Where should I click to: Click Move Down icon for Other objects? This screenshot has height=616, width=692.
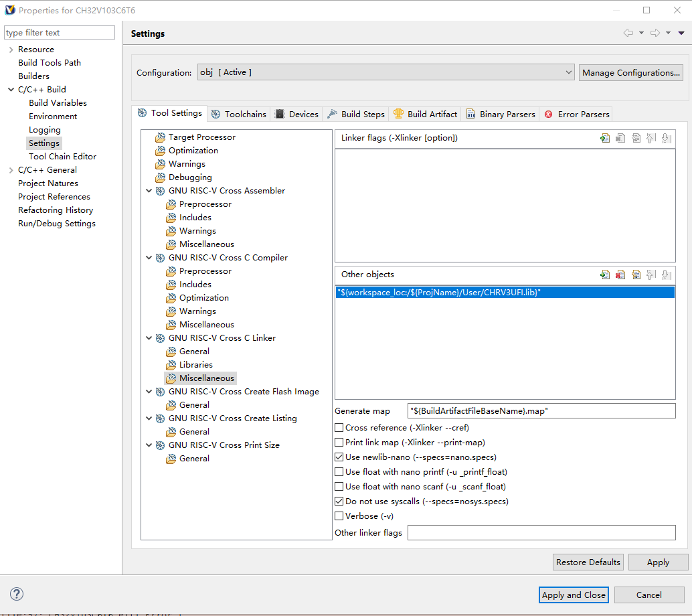(665, 275)
